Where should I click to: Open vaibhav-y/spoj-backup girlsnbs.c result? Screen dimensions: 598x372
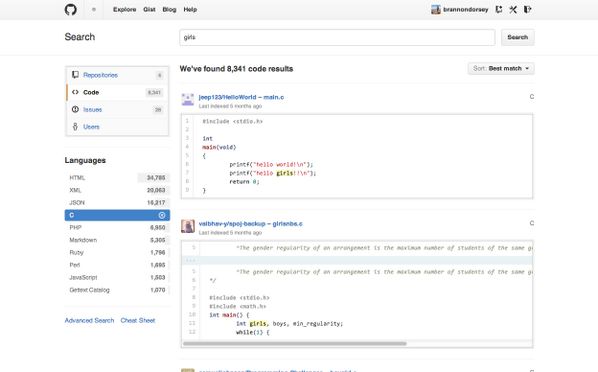click(x=251, y=224)
